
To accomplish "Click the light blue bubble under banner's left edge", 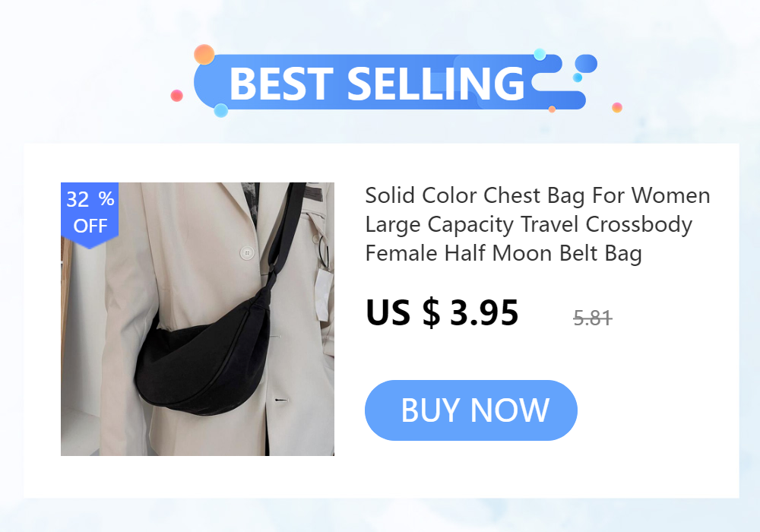I will pyautogui.click(x=221, y=110).
